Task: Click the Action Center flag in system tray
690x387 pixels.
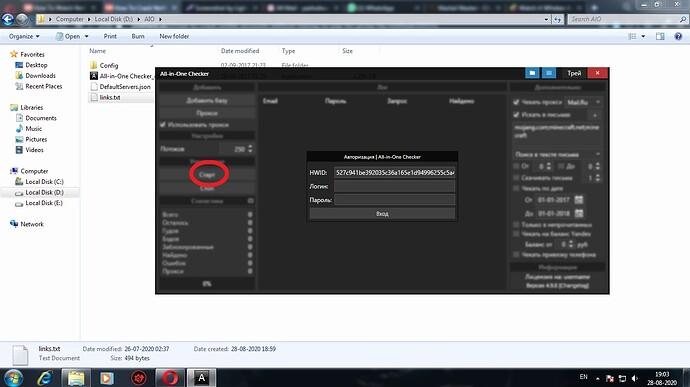Action: (610, 378)
